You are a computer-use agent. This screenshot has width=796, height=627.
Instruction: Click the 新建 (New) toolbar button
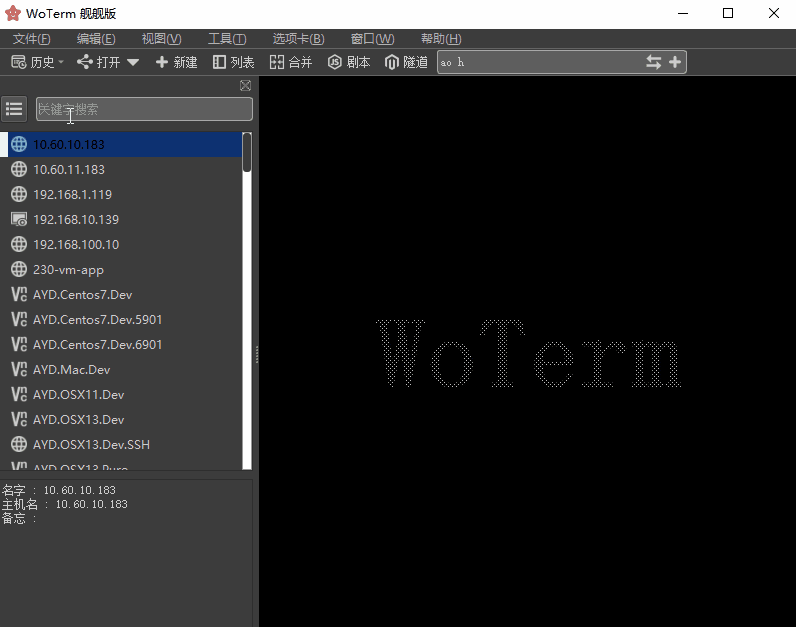coord(176,62)
